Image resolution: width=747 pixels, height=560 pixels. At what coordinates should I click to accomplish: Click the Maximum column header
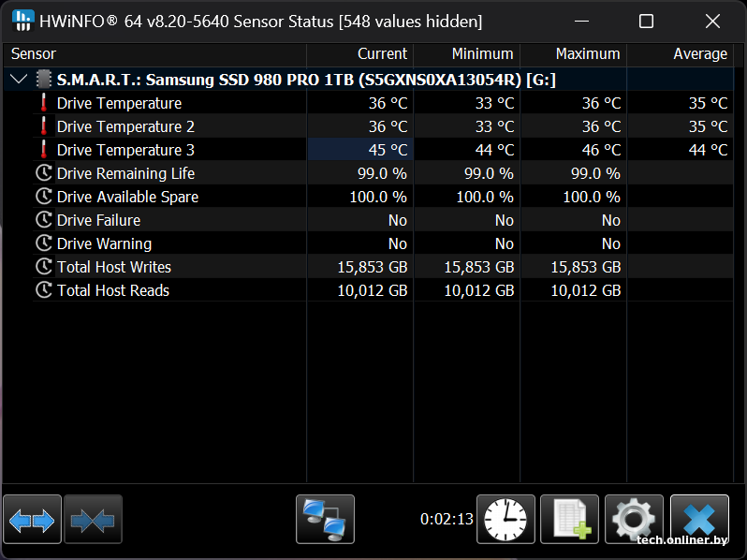click(574, 54)
